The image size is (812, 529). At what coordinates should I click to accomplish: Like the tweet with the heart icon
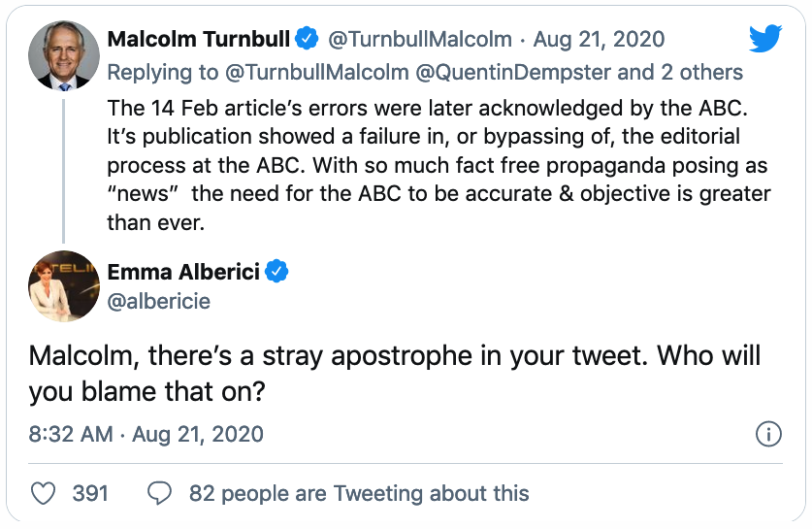(44, 493)
